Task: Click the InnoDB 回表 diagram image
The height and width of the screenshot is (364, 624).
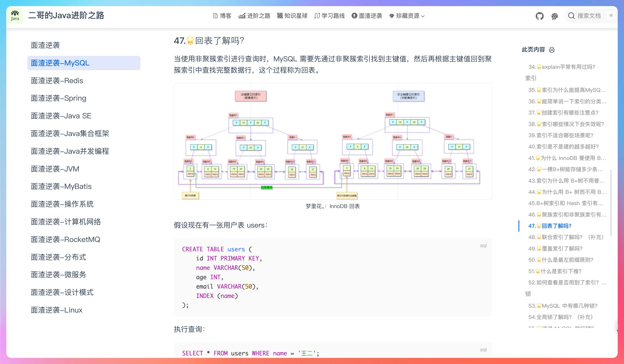Action: tap(333, 141)
